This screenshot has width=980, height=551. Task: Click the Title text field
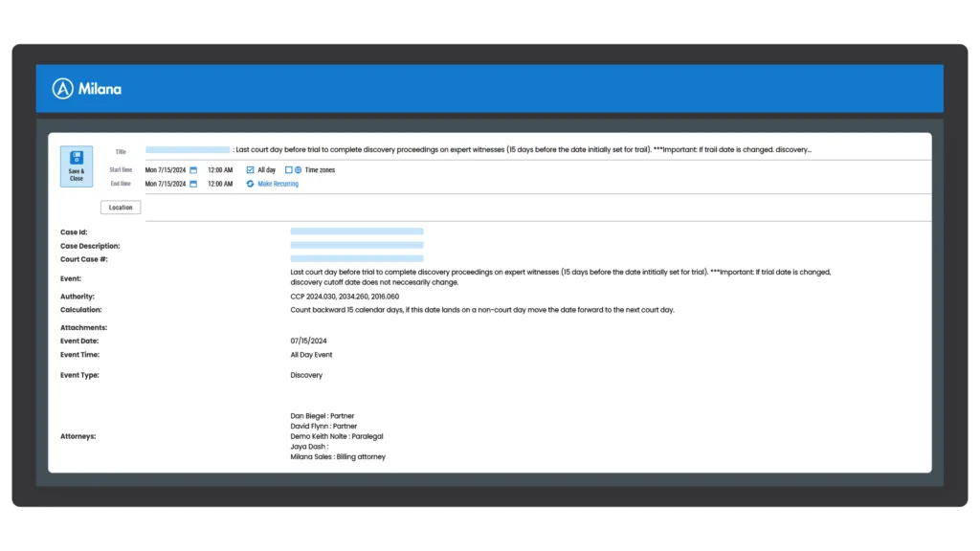(479, 150)
